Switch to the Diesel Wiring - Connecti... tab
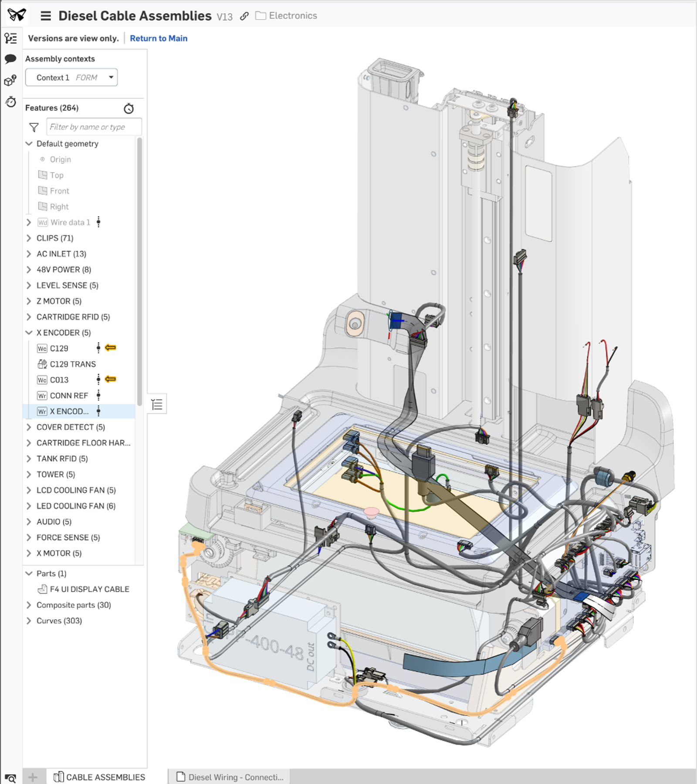697x784 pixels. click(234, 777)
